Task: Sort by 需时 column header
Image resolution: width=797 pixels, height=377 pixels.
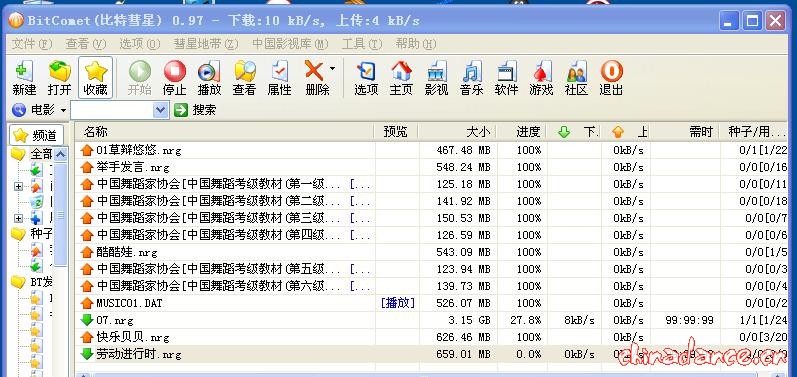Action: [x=686, y=132]
